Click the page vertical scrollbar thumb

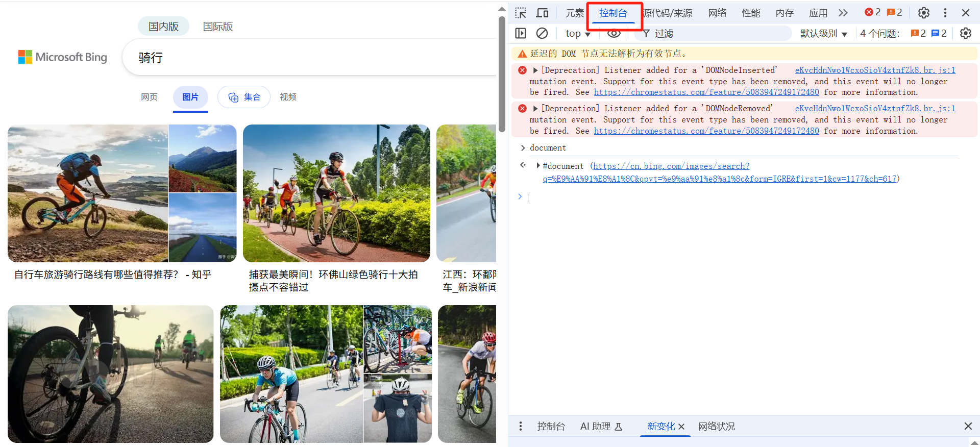(502, 74)
